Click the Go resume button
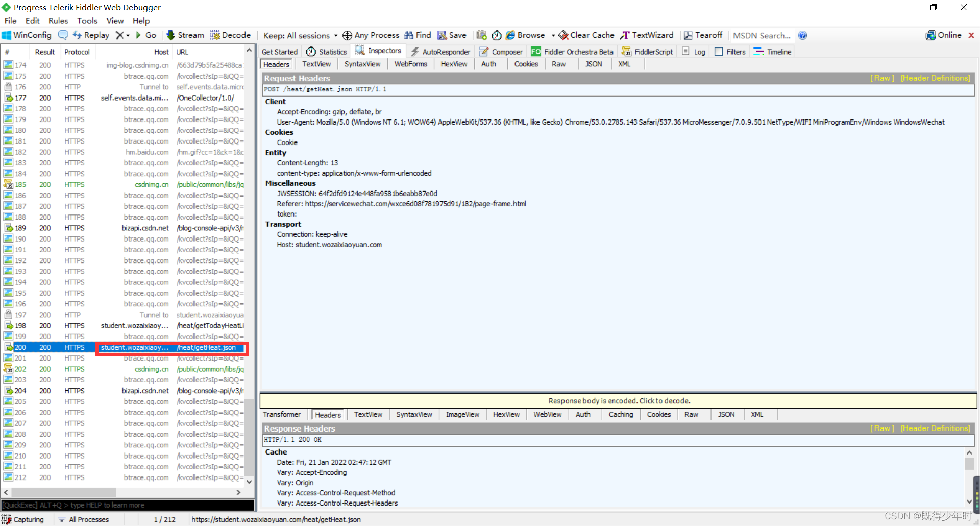 tap(146, 35)
